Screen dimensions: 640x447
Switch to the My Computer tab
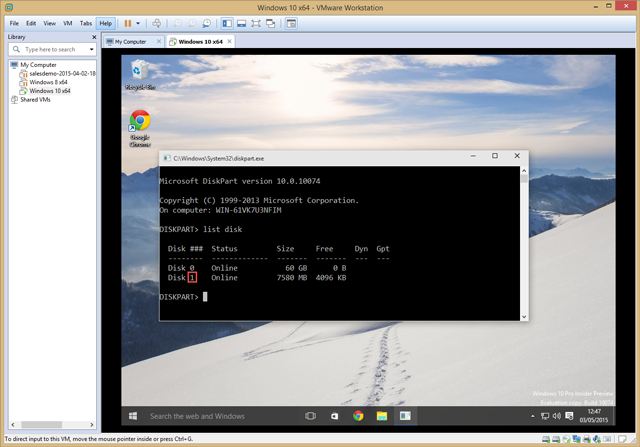coord(130,42)
